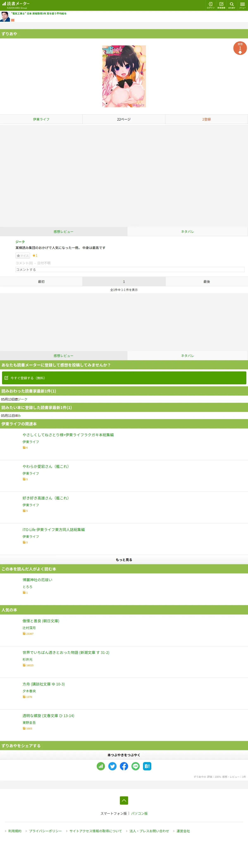
Task: Select the upper 感想レビュー tab
Action: [x=63, y=231]
